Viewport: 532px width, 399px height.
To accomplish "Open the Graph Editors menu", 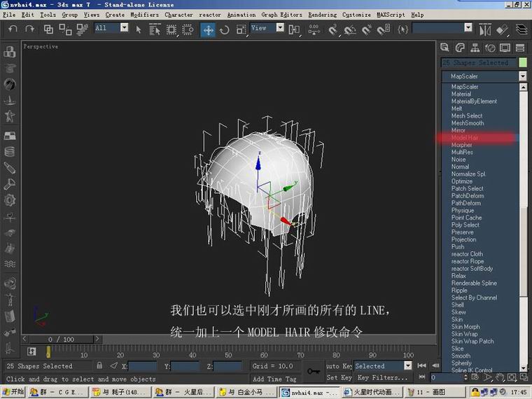I will coord(281,15).
